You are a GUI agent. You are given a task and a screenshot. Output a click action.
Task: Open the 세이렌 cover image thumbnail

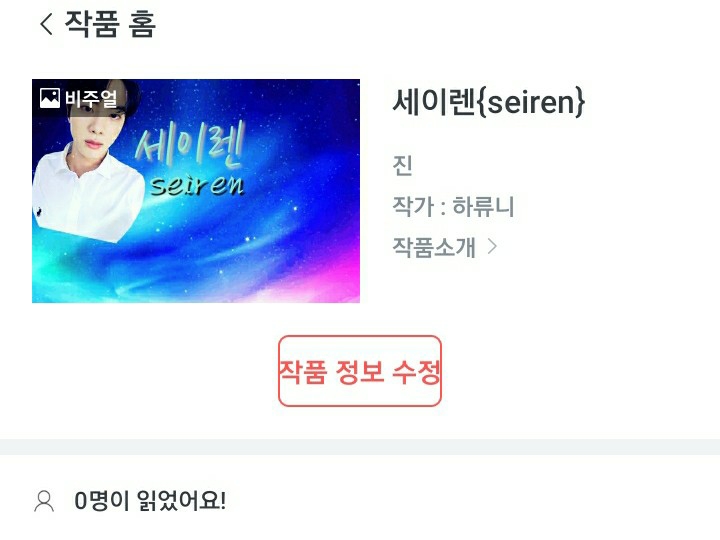(x=196, y=191)
